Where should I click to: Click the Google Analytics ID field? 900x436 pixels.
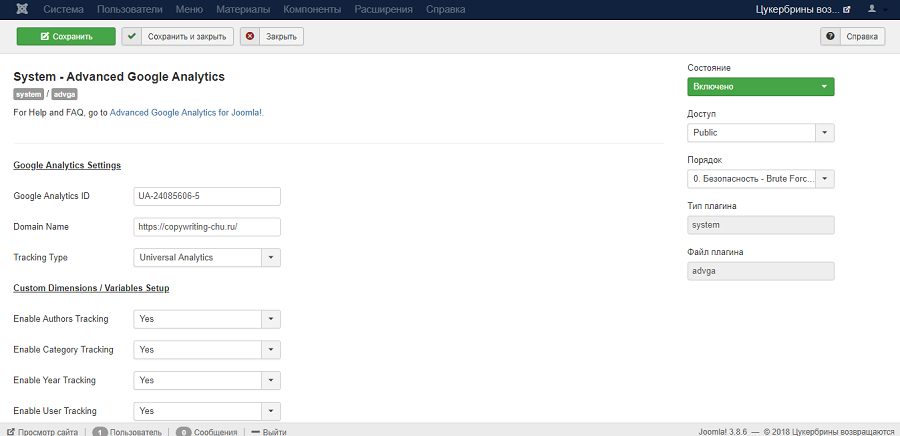pos(207,196)
